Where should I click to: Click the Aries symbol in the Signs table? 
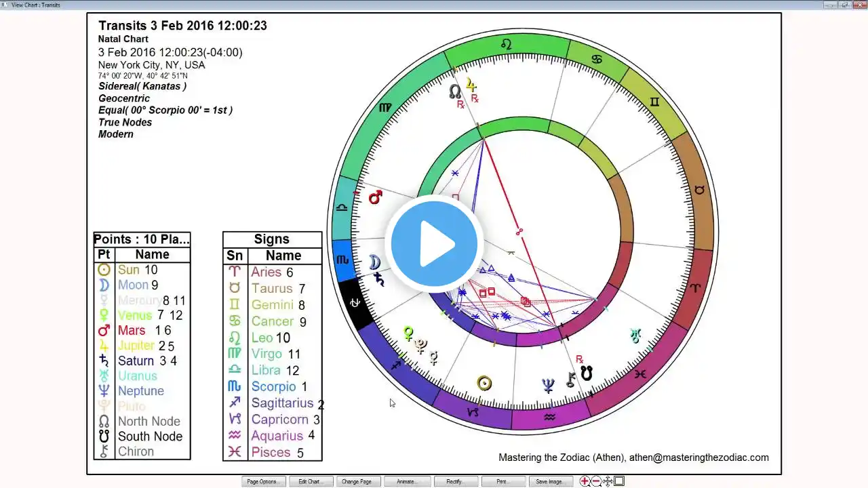coord(235,272)
